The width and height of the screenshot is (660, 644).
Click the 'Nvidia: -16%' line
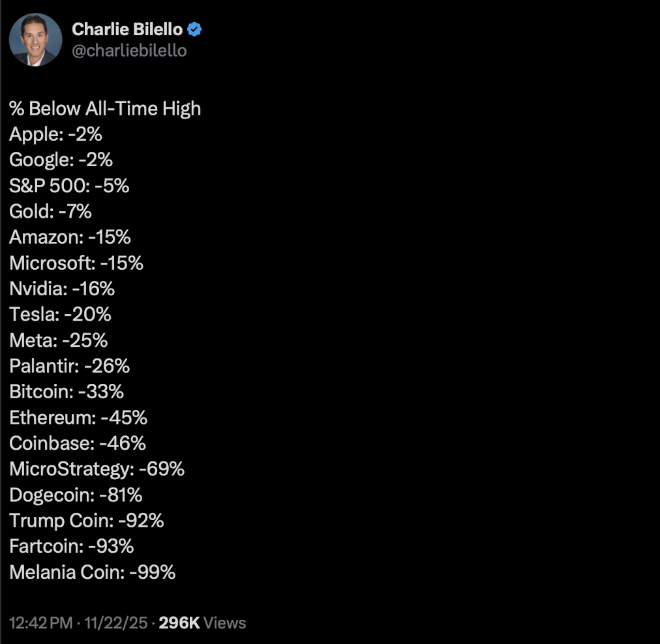tap(62, 288)
